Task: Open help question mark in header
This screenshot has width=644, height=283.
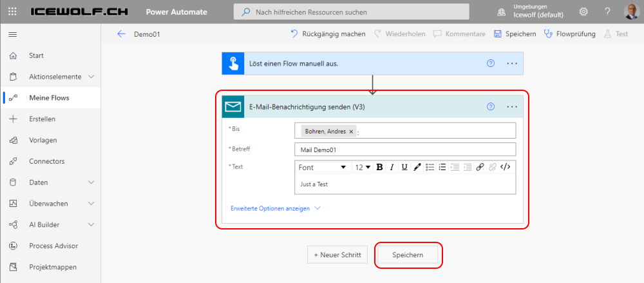Action: (x=607, y=12)
